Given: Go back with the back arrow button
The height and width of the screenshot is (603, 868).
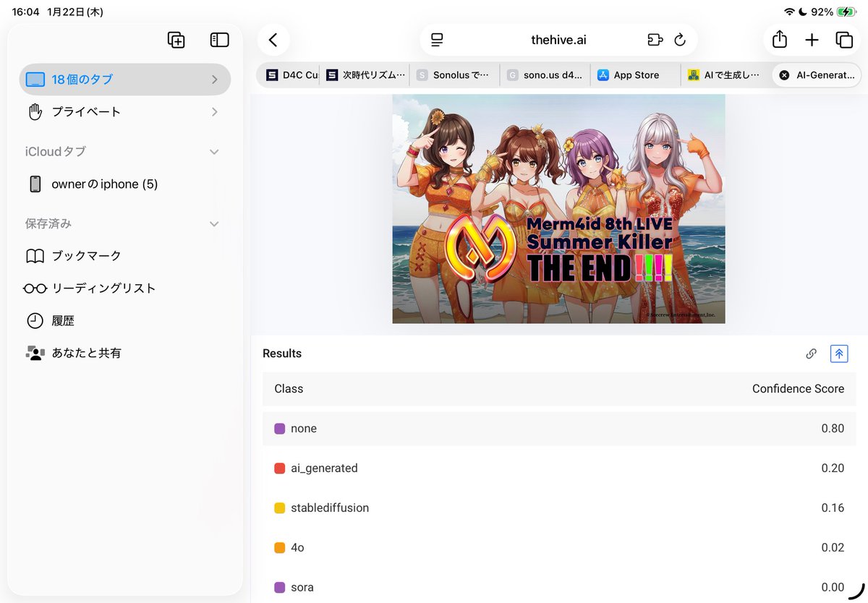Looking at the screenshot, I should coord(273,40).
